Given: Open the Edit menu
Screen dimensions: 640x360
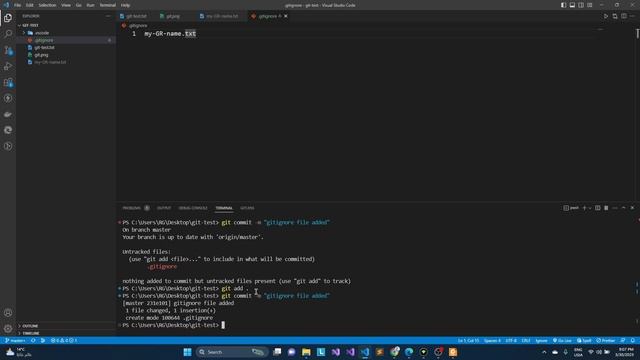Looking at the screenshot, I should (x=30, y=5).
